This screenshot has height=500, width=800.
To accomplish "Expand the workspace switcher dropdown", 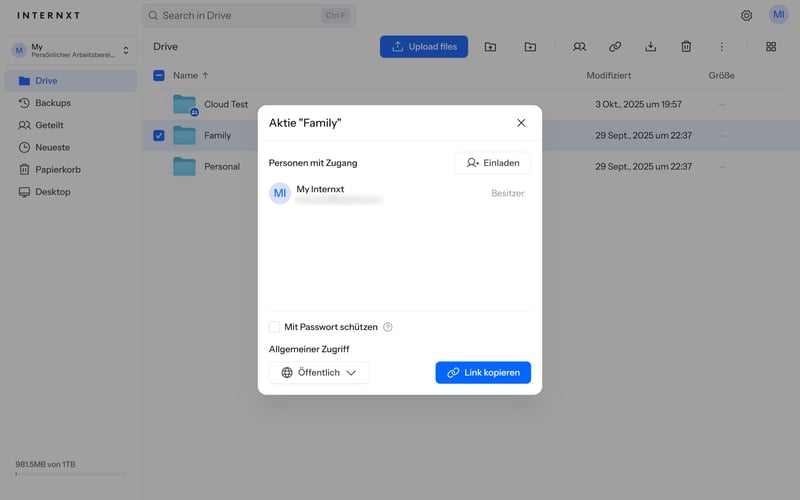I will tap(71, 50).
